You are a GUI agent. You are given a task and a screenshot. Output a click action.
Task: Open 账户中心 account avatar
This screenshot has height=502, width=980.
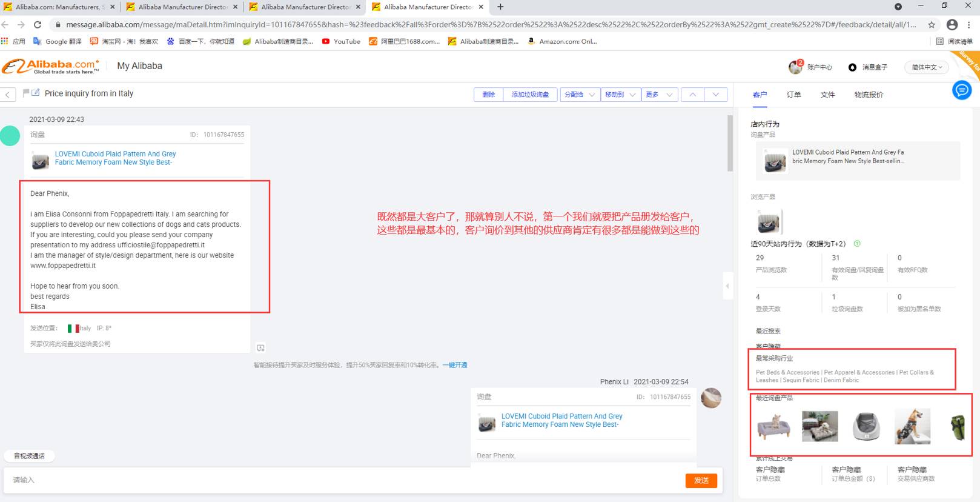(795, 67)
